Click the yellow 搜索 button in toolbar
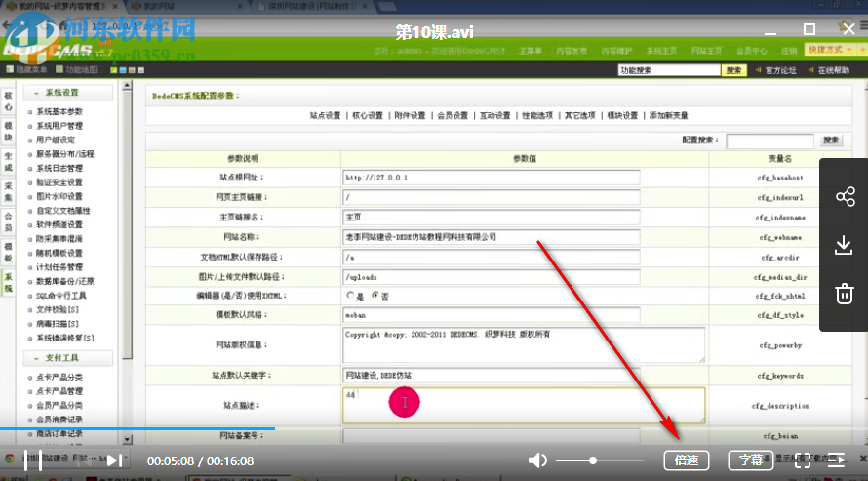 point(734,70)
